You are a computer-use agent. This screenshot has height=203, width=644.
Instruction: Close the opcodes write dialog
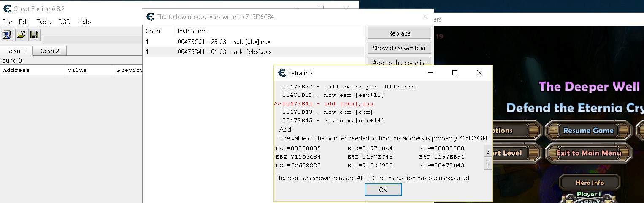tap(425, 16)
